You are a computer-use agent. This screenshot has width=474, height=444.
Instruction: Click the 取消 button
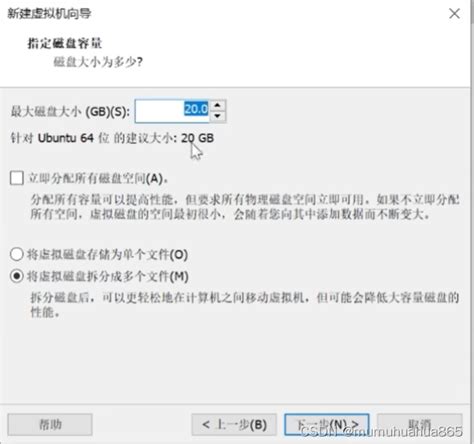coord(420,424)
